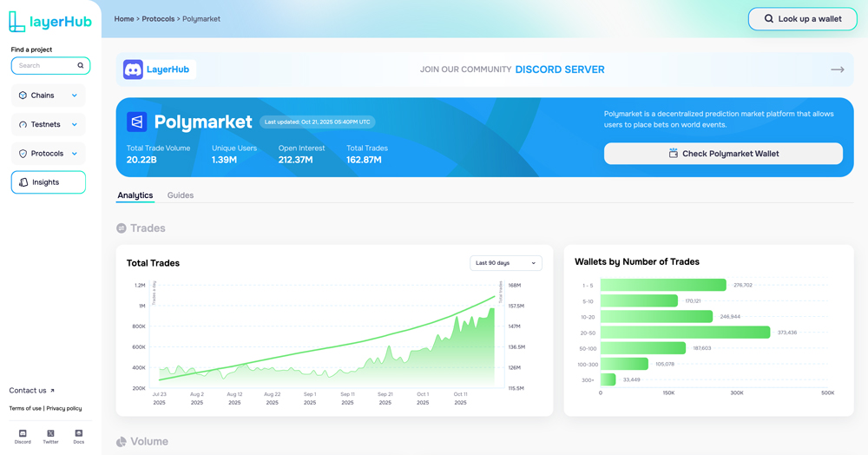Viewport: 868px width, 455px height.
Task: Expand the Chains dropdown chevron
Action: (74, 96)
